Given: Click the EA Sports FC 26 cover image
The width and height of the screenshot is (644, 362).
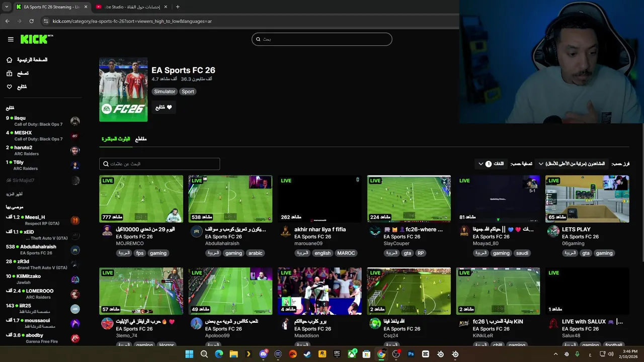Looking at the screenshot, I should [123, 89].
